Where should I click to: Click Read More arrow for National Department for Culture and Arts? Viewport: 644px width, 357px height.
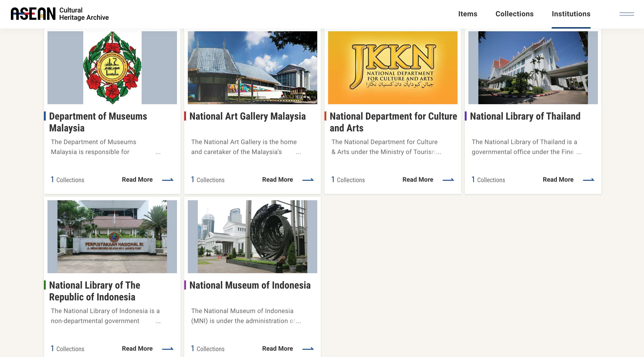click(448, 179)
